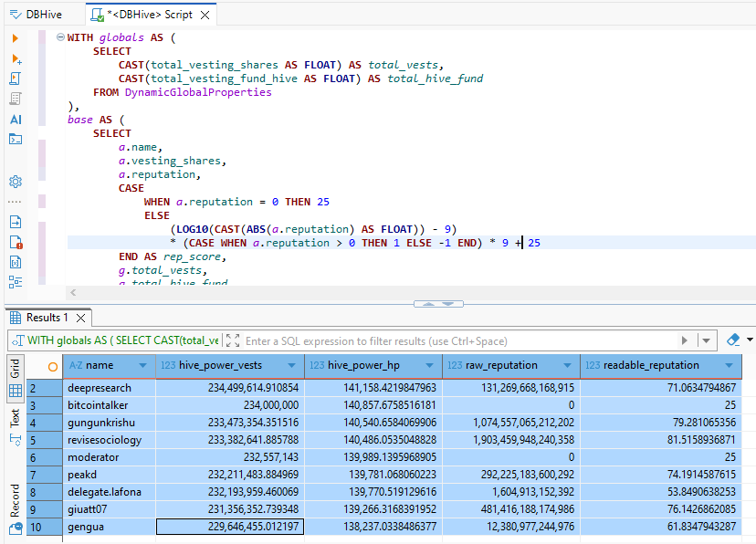Select the 'delegate.lafona' name cell
The image size is (756, 544).
pos(110,492)
